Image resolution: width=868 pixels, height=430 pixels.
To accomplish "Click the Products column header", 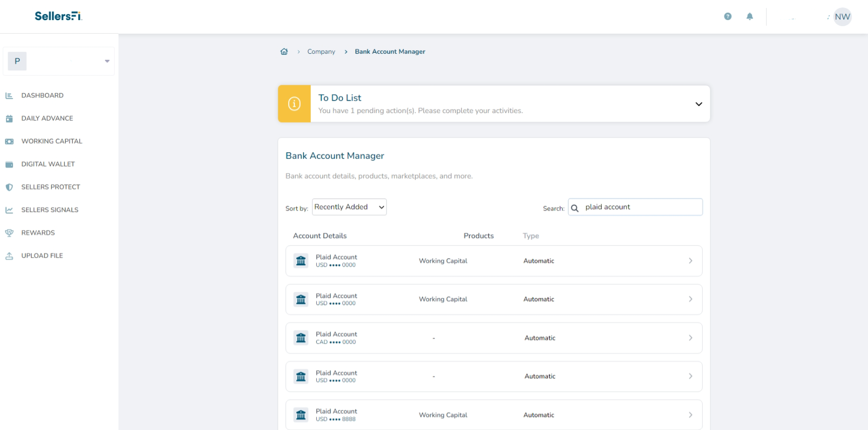I will pos(478,236).
